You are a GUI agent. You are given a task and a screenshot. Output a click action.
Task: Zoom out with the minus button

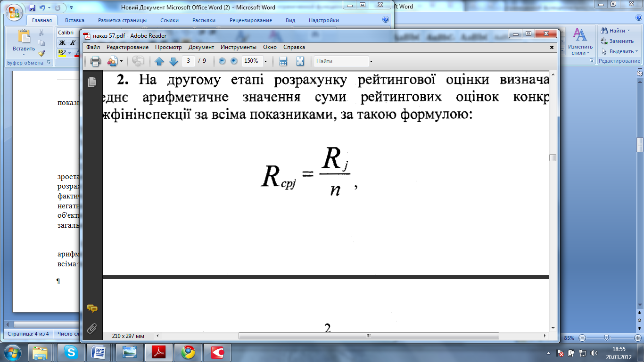point(222,61)
